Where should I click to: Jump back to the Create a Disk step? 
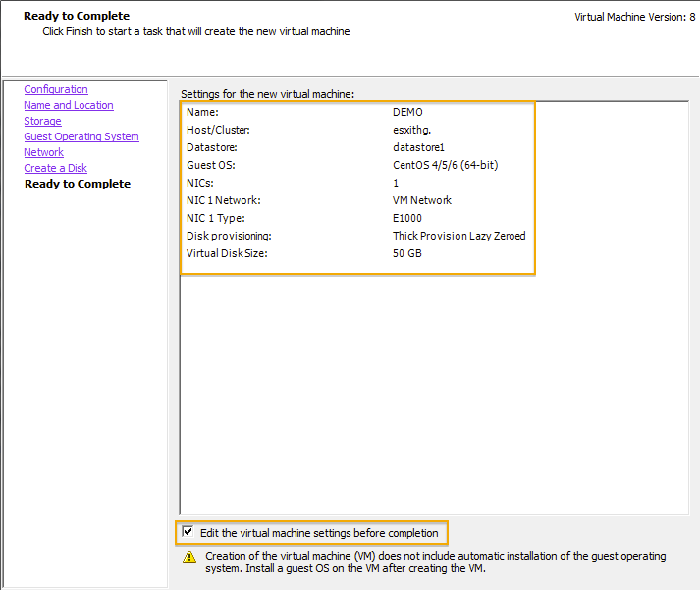pos(56,168)
